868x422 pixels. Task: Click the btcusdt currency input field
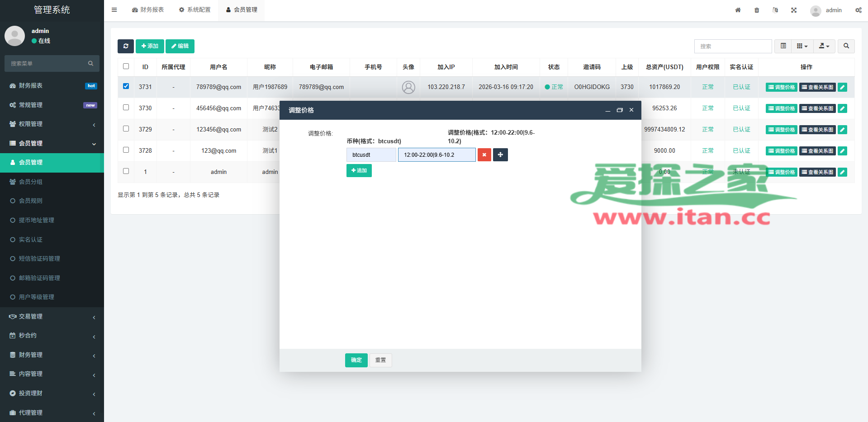pyautogui.click(x=371, y=155)
